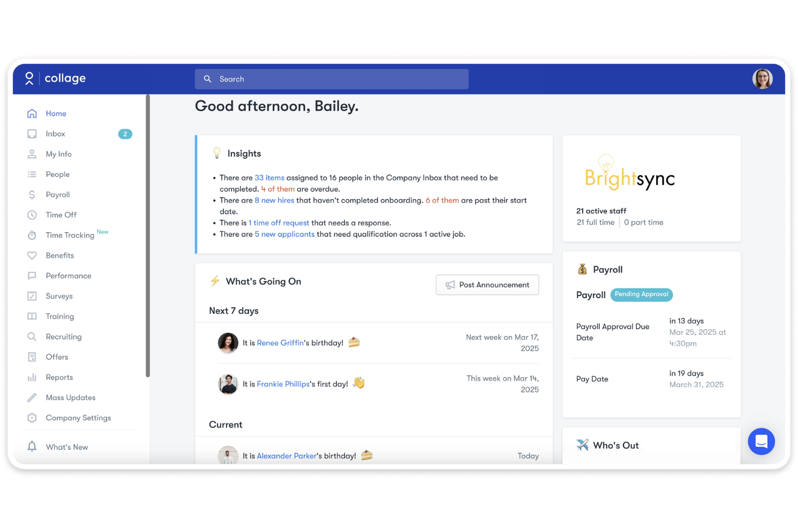Select Company Settings in the sidebar
This screenshot has width=798, height=532.
(x=78, y=418)
